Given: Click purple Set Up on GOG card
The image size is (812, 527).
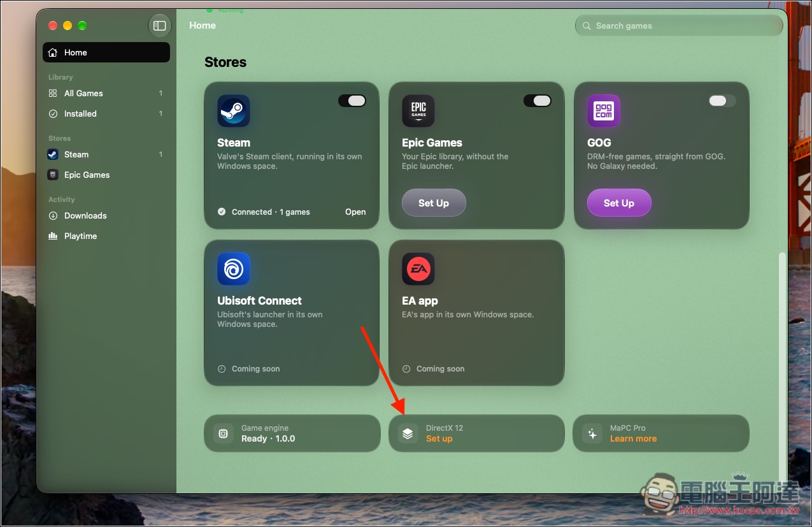Looking at the screenshot, I should tap(619, 203).
